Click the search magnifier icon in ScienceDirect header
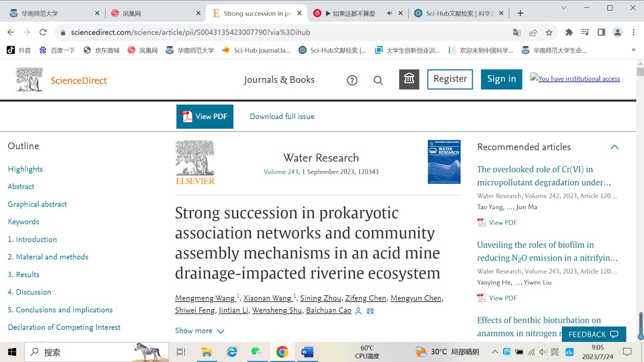The image size is (644, 362). pyautogui.click(x=378, y=80)
